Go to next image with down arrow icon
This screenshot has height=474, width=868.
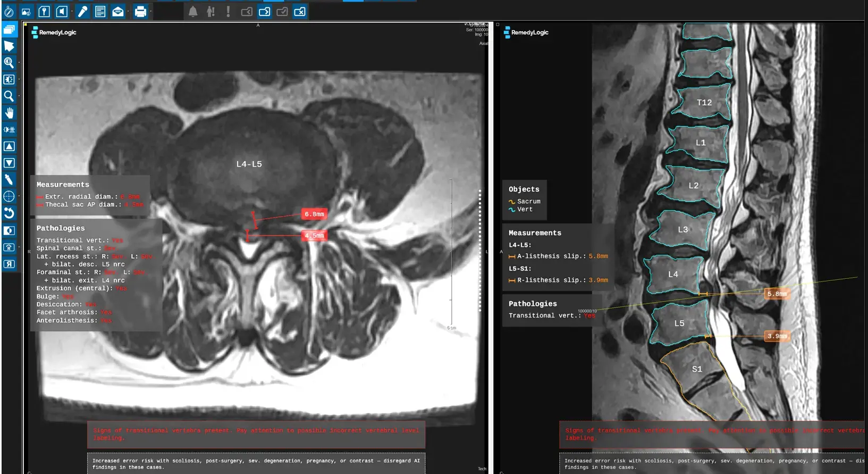[9, 163]
